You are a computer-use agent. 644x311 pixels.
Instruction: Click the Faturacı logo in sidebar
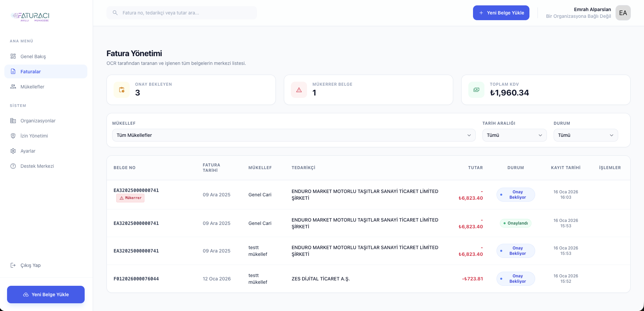click(30, 16)
